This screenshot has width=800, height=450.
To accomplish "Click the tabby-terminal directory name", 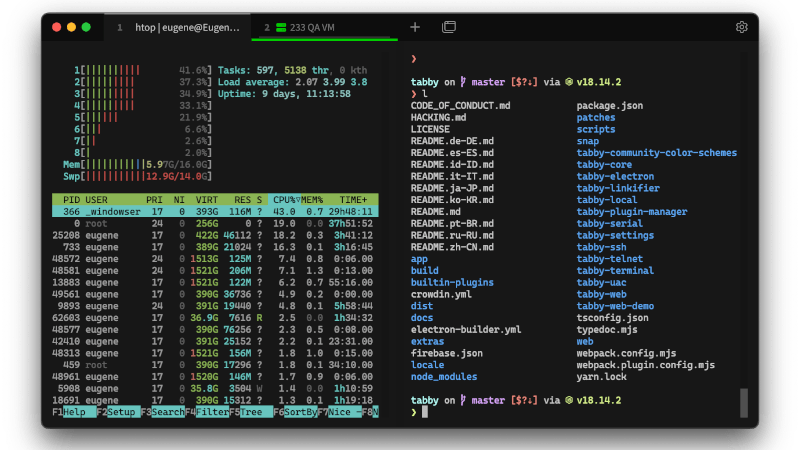I will pos(615,270).
